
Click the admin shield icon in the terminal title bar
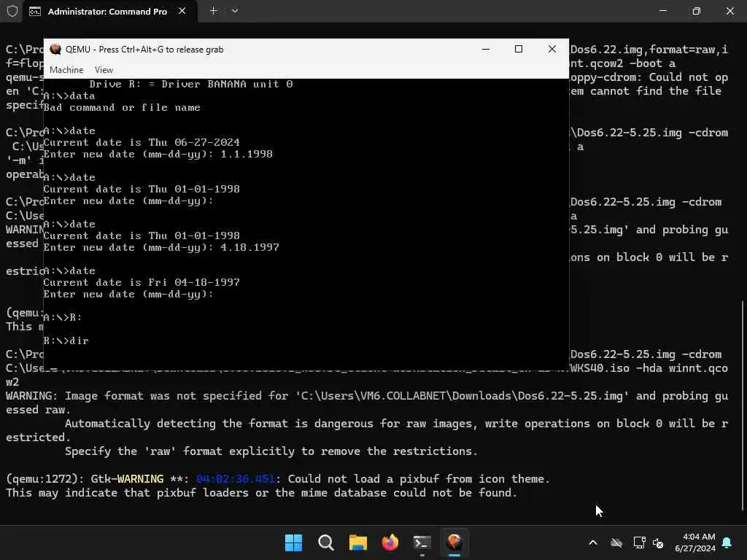coord(12,11)
